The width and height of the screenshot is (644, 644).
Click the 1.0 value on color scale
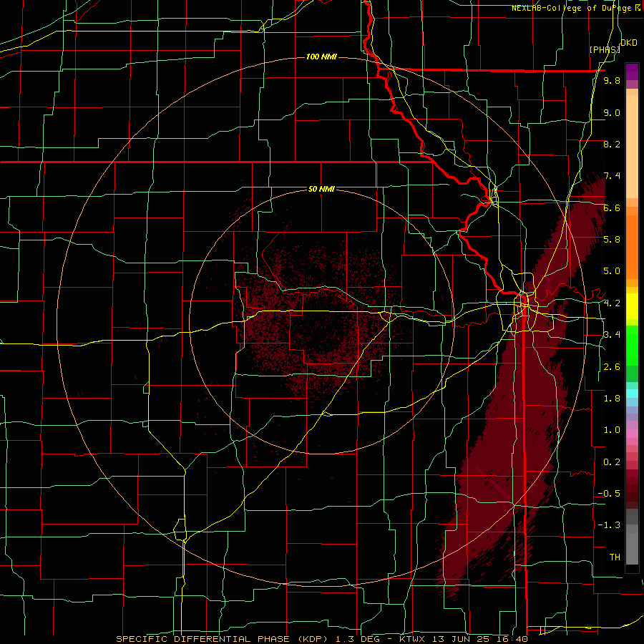pos(612,430)
